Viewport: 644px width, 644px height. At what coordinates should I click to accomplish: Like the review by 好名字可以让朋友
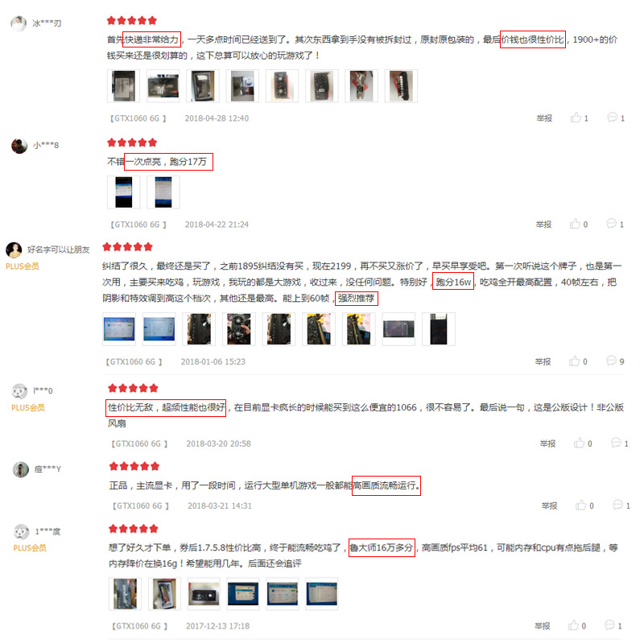(x=575, y=361)
